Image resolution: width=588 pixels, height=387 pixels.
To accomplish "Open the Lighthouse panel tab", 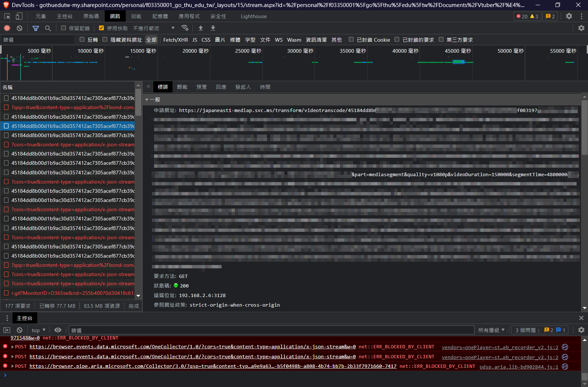I will [253, 16].
